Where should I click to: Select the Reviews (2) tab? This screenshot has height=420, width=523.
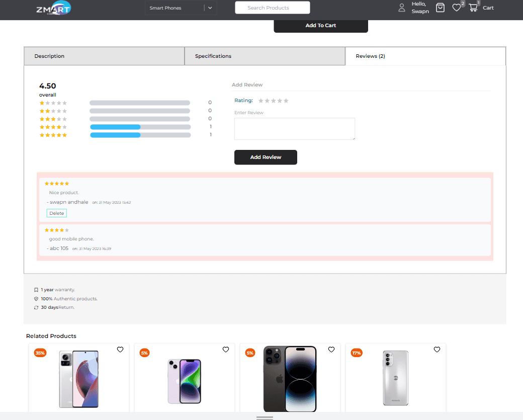tap(425, 56)
